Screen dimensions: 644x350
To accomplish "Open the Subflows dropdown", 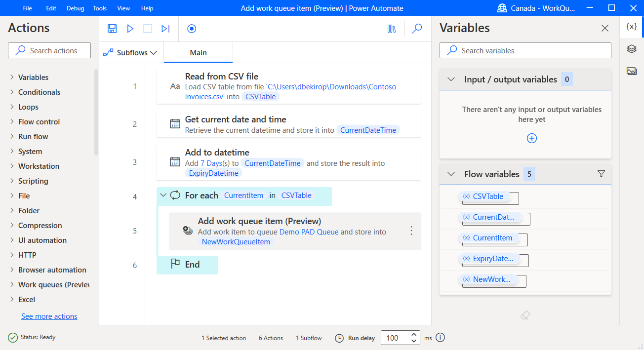I will 130,52.
